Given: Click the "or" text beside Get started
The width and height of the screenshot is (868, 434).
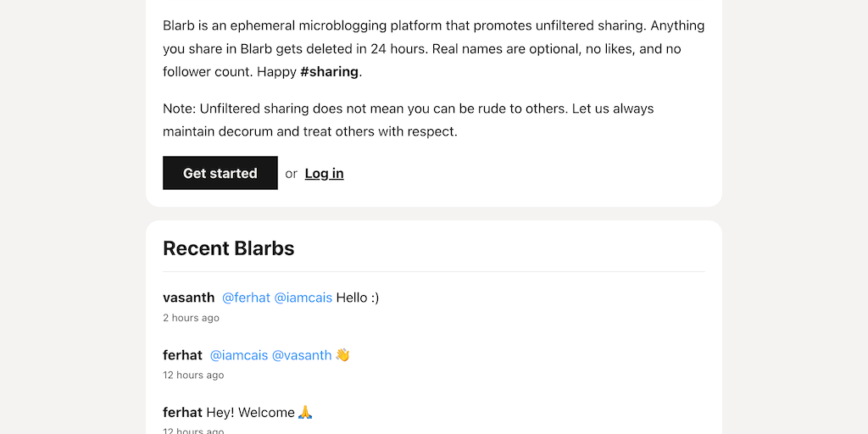Looking at the screenshot, I should (x=291, y=174).
